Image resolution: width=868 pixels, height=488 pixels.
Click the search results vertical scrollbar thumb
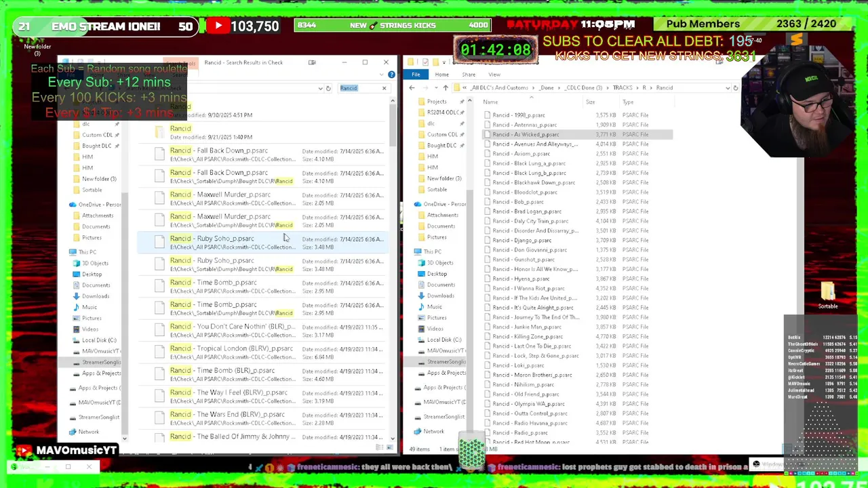click(393, 125)
